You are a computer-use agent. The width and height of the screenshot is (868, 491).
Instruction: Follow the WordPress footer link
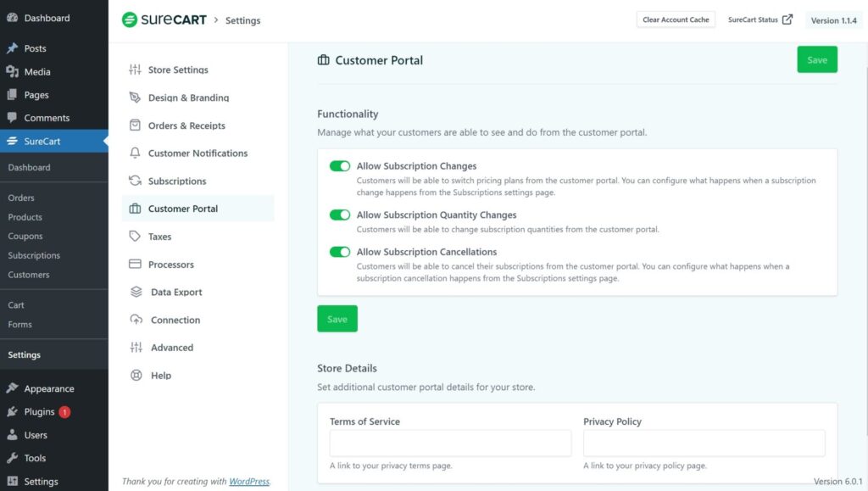tap(249, 482)
